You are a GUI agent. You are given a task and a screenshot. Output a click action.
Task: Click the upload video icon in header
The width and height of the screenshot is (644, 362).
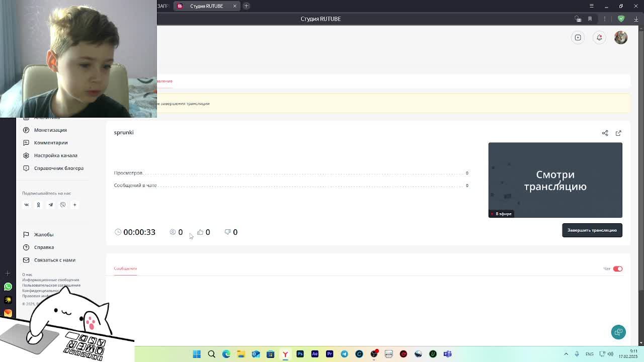click(578, 38)
